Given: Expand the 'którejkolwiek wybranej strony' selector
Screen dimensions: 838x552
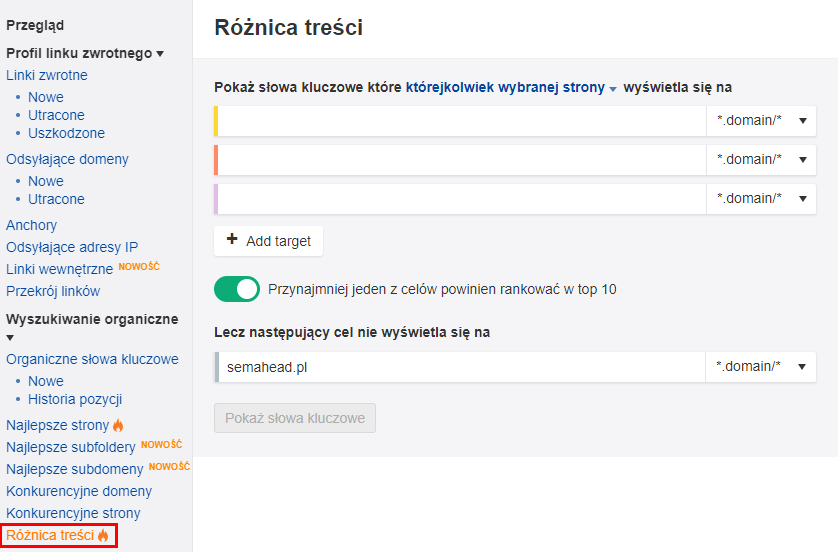Looking at the screenshot, I should coord(511,88).
